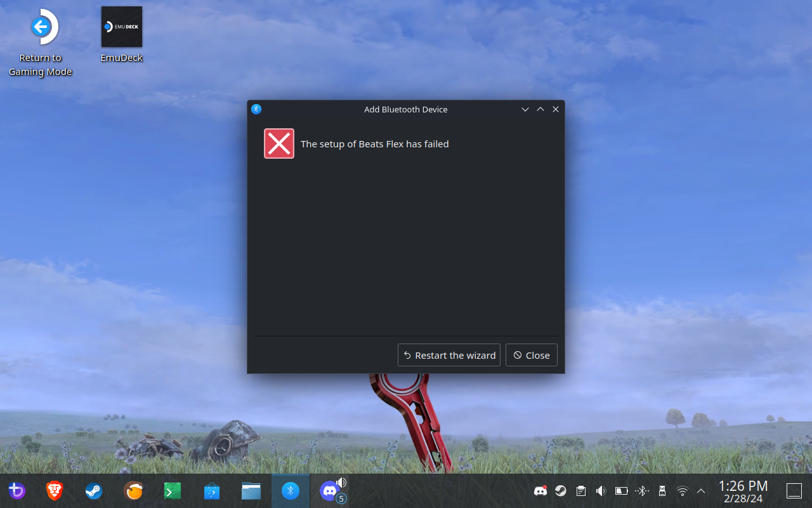Minimize the Add Bluetooth Device window

525,109
